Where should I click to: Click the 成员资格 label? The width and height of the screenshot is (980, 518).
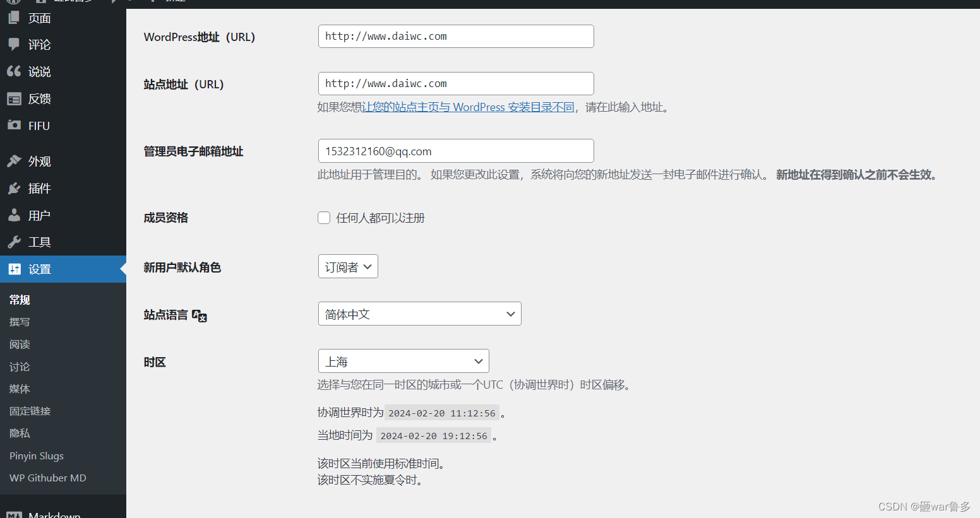[x=165, y=218]
